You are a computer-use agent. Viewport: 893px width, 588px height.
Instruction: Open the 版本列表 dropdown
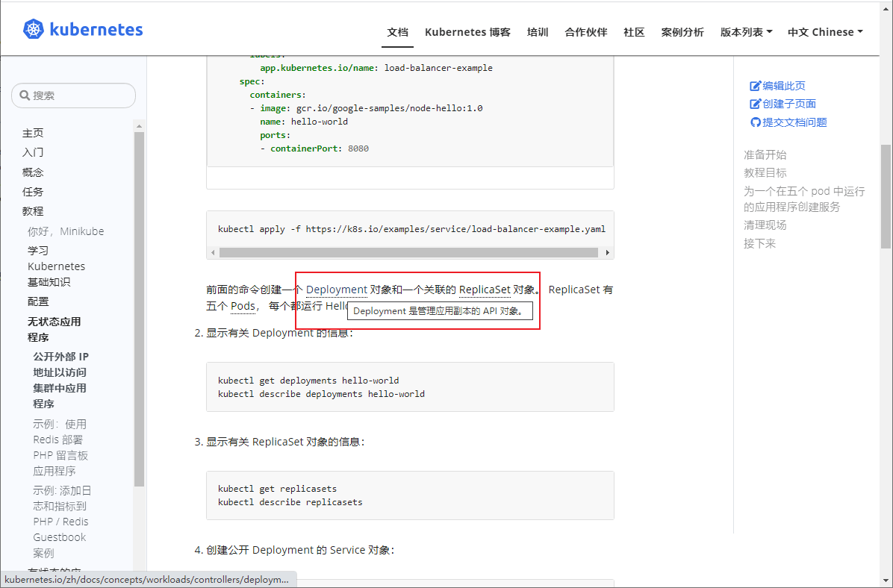click(746, 32)
